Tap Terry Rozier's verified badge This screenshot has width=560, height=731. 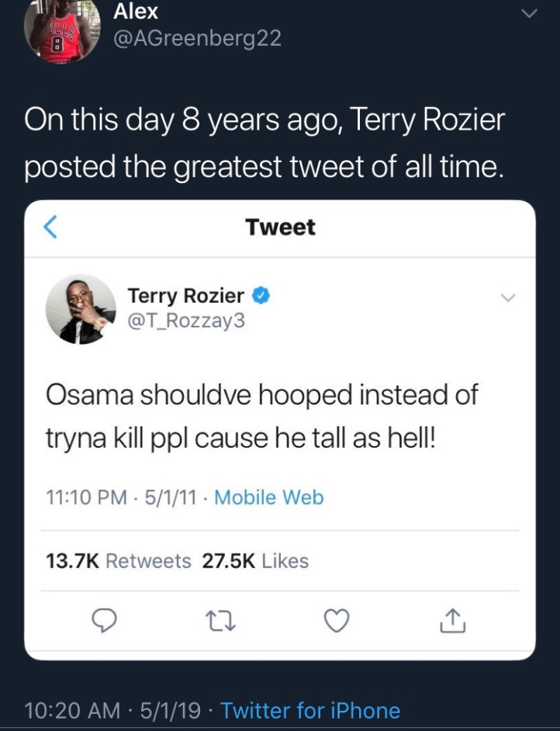(261, 296)
